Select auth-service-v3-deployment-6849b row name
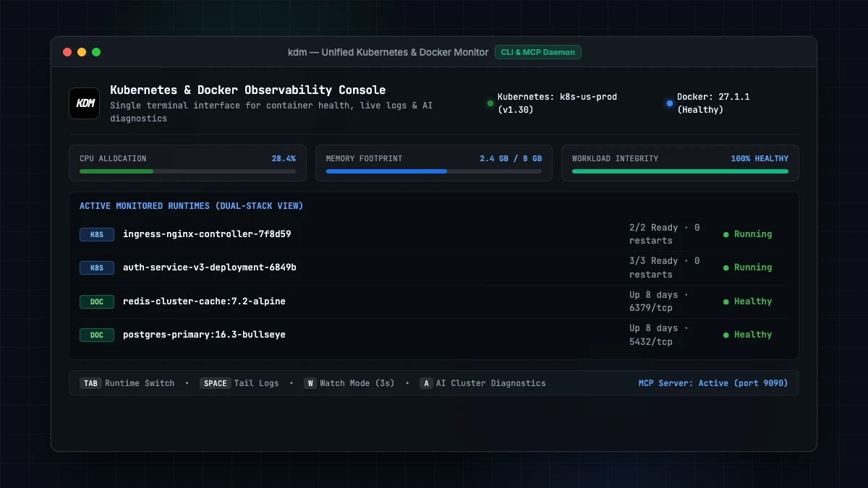Image resolution: width=868 pixels, height=488 pixels. pyautogui.click(x=210, y=267)
